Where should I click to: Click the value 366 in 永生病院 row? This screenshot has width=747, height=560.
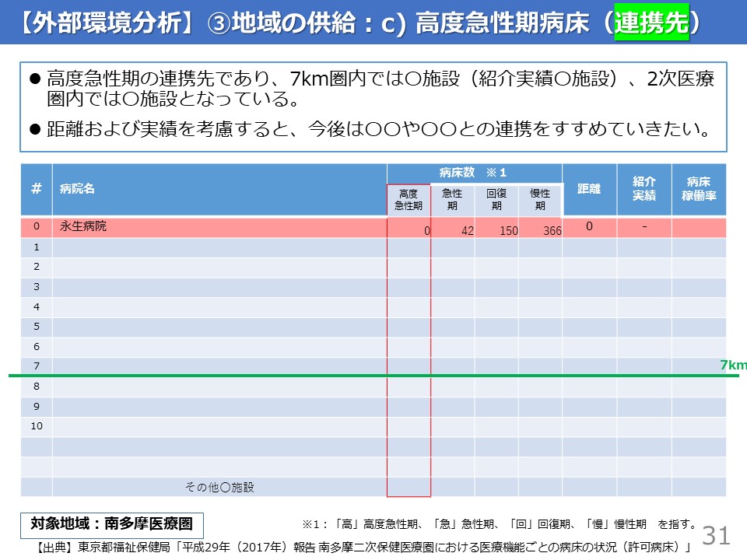[x=552, y=231]
